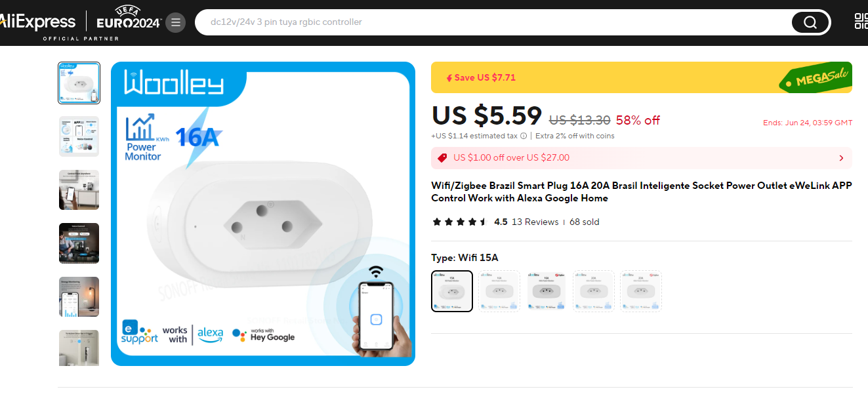Open the categories hamburger menu
Screen dimensions: 868x406
175,22
